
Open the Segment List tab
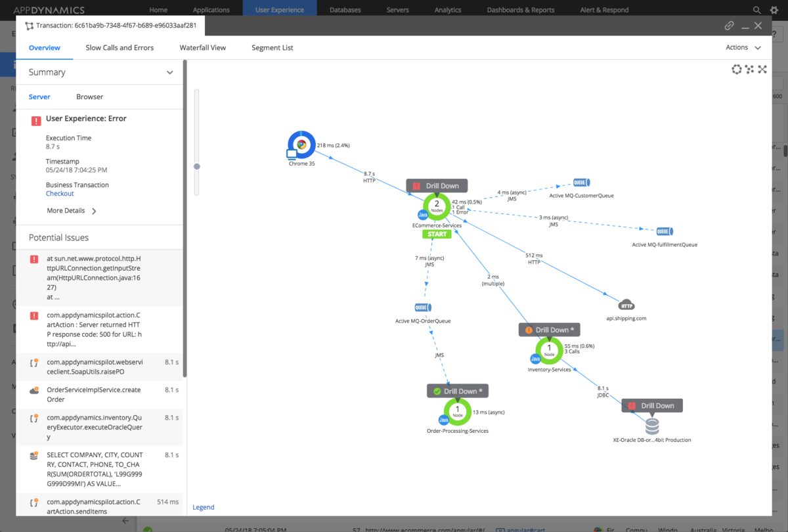pyautogui.click(x=273, y=48)
